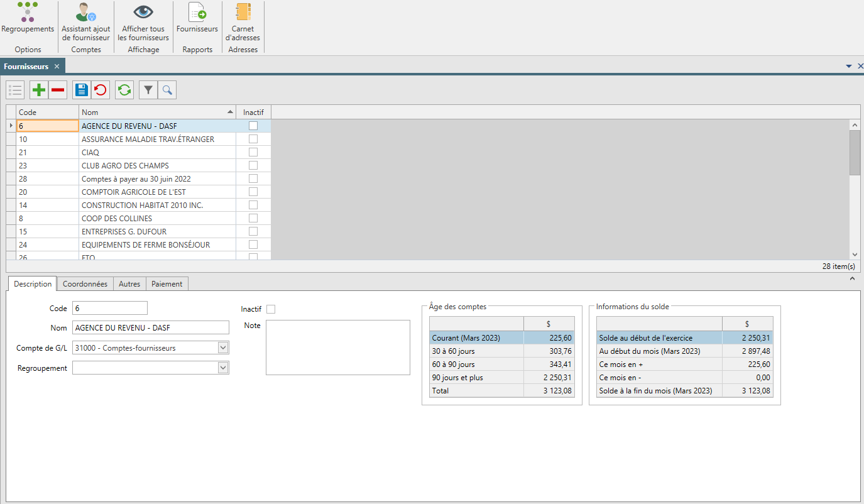Toggle Inactif for CIAQ row
The width and height of the screenshot is (864, 504).
coord(253,152)
